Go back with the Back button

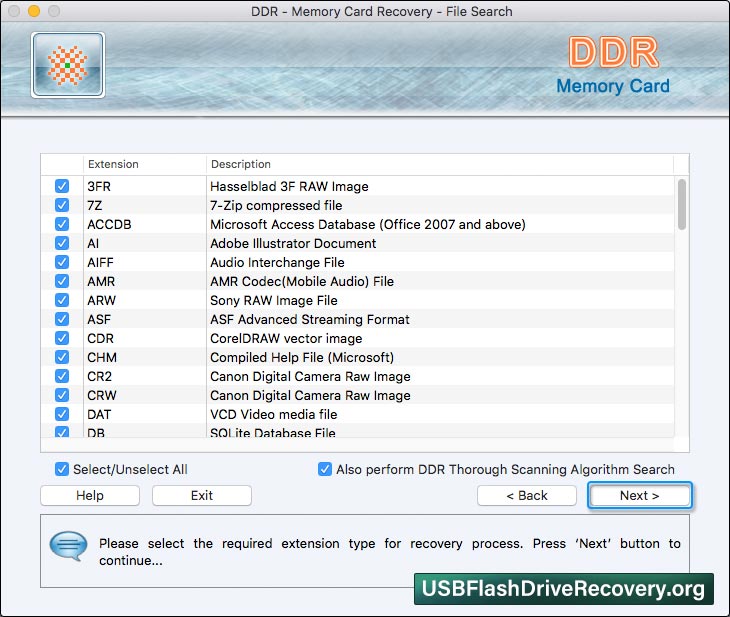pyautogui.click(x=527, y=495)
